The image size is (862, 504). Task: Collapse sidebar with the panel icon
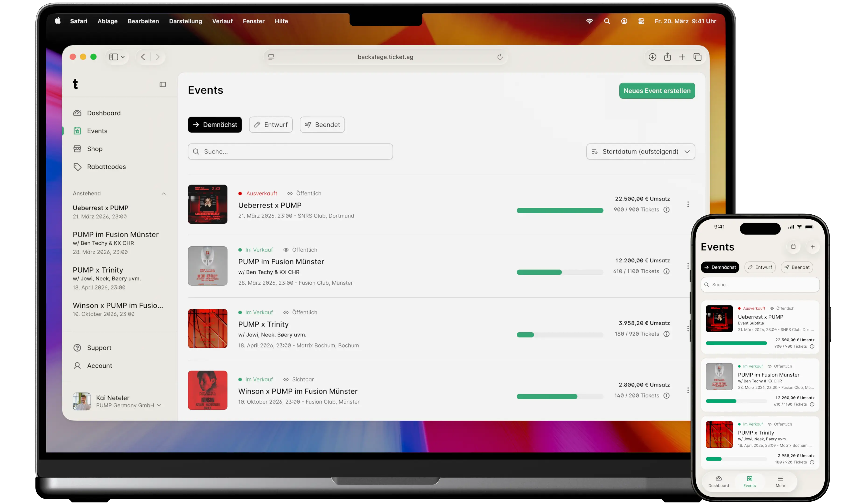[162, 84]
